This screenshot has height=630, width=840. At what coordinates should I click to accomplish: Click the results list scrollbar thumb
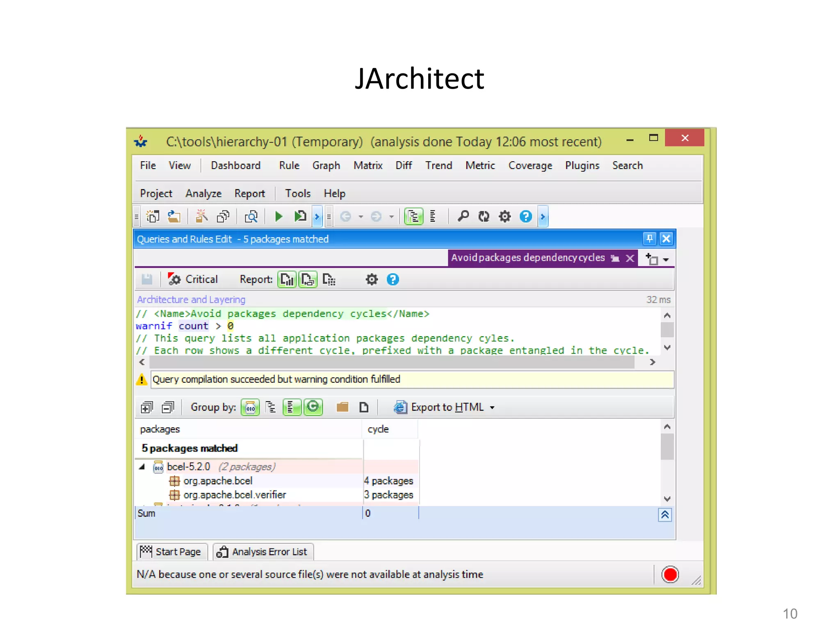(x=667, y=447)
